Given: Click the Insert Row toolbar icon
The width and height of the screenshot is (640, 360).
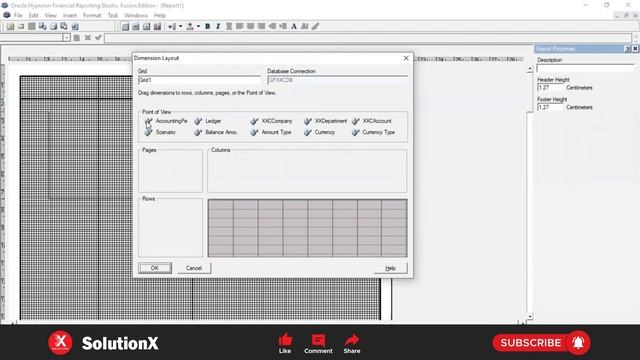Looking at the screenshot, I should pos(172,27).
